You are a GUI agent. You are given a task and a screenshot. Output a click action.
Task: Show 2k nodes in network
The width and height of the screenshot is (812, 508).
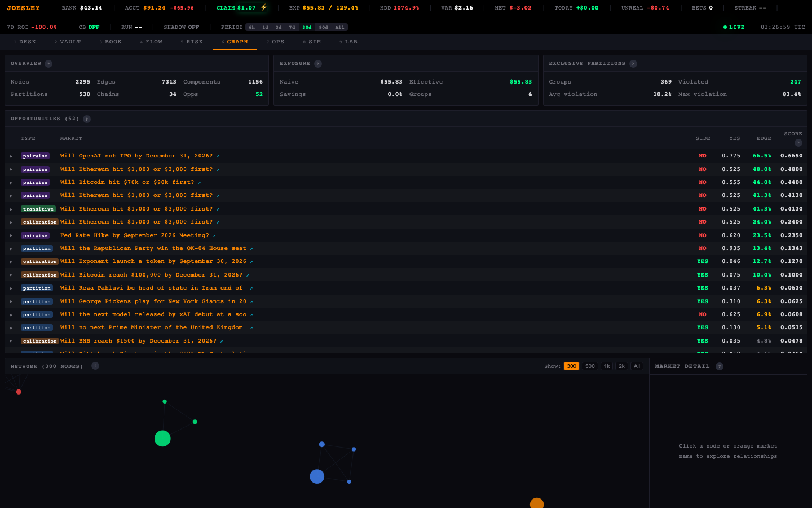(x=621, y=366)
